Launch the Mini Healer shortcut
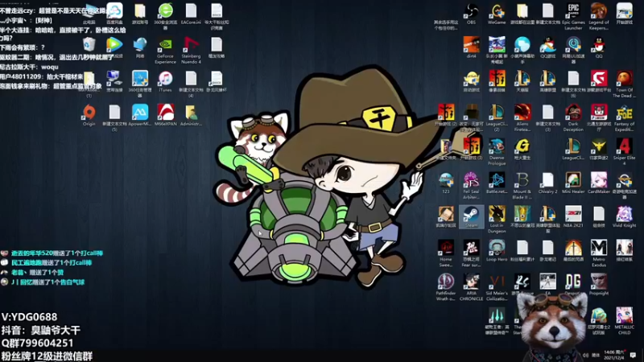The height and width of the screenshot is (362, 644). 573,183
